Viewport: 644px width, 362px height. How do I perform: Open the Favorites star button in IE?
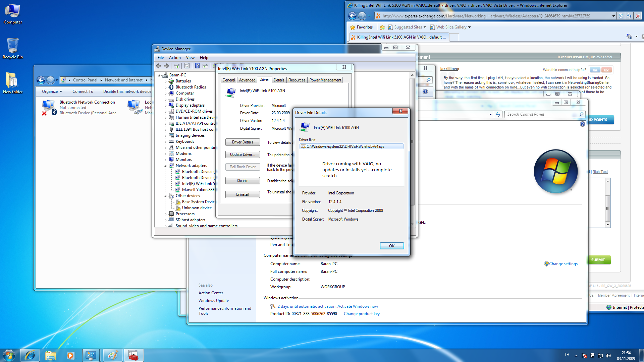click(361, 27)
